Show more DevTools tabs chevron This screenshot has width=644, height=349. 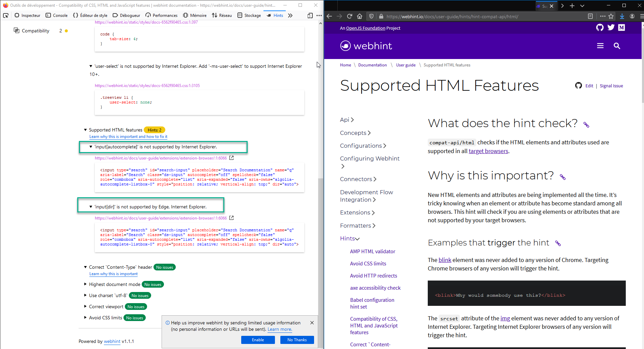[x=290, y=16]
